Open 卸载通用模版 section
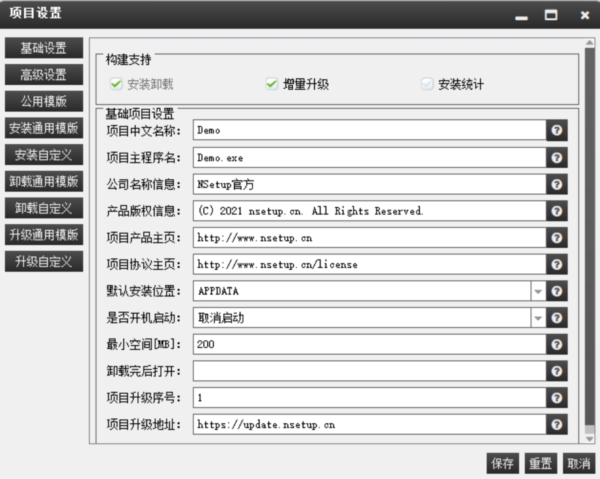600x479 pixels. click(44, 181)
